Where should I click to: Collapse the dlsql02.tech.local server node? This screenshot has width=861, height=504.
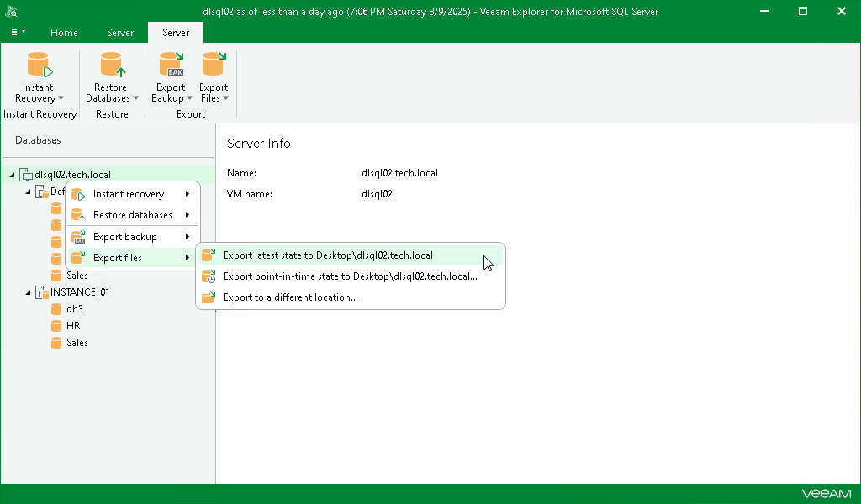13,174
